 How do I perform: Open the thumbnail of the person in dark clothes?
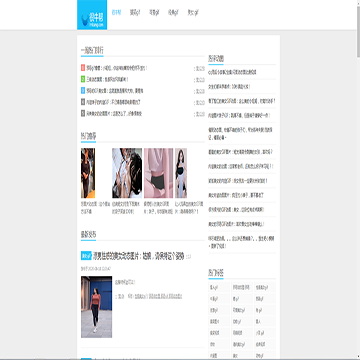click(88, 173)
